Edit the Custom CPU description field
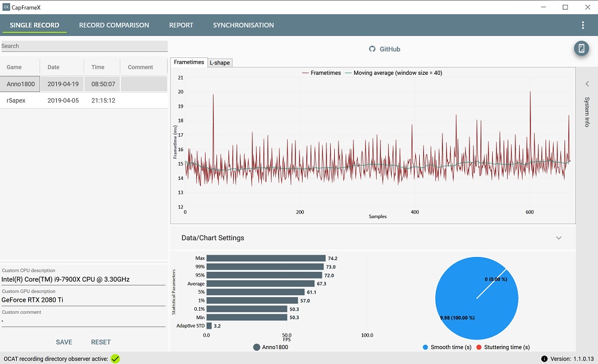The image size is (598, 364). (83, 279)
